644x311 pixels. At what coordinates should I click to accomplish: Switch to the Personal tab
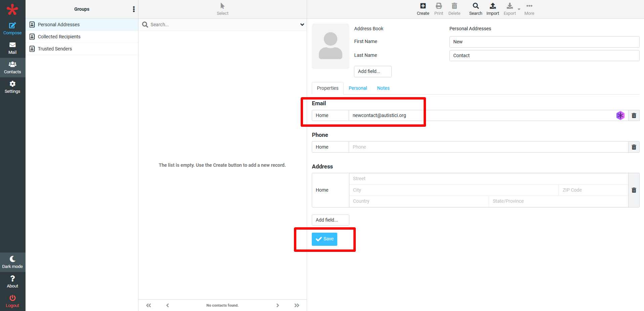tap(357, 88)
